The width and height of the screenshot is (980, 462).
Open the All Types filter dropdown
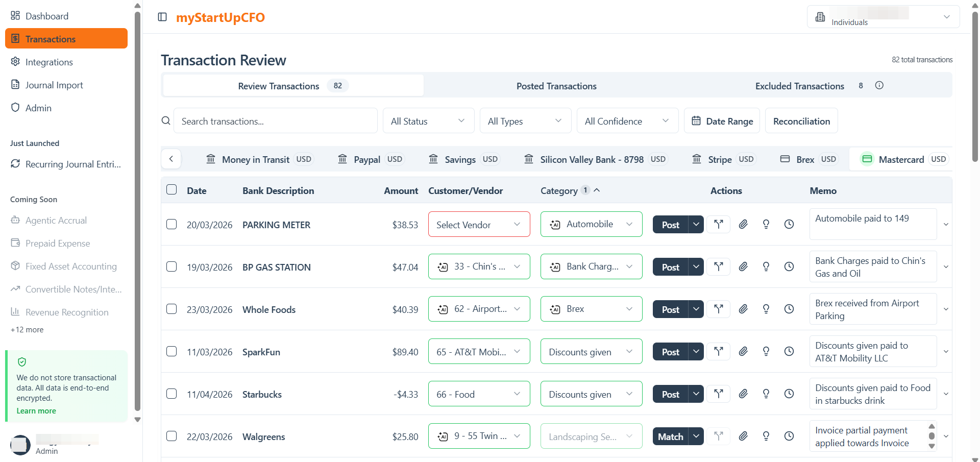(525, 121)
